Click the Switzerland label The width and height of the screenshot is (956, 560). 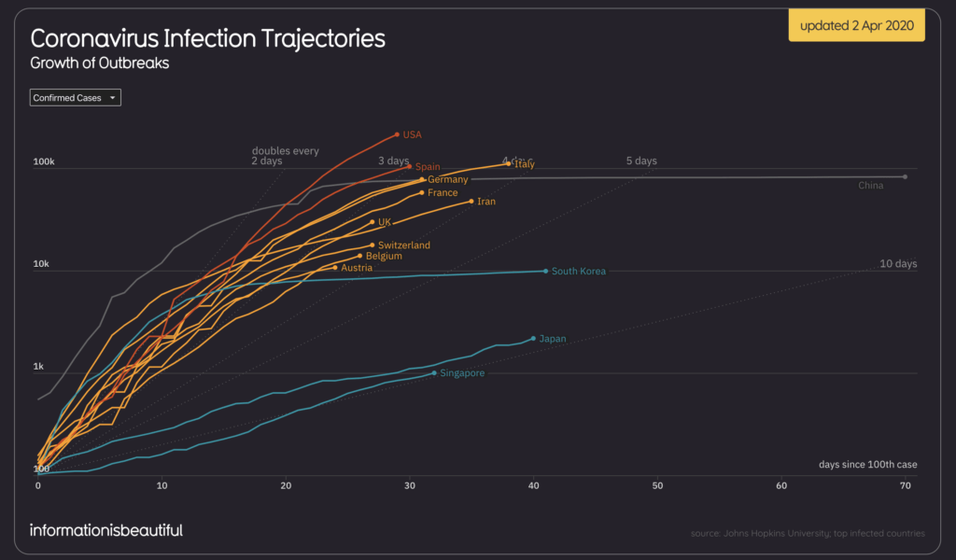point(403,245)
